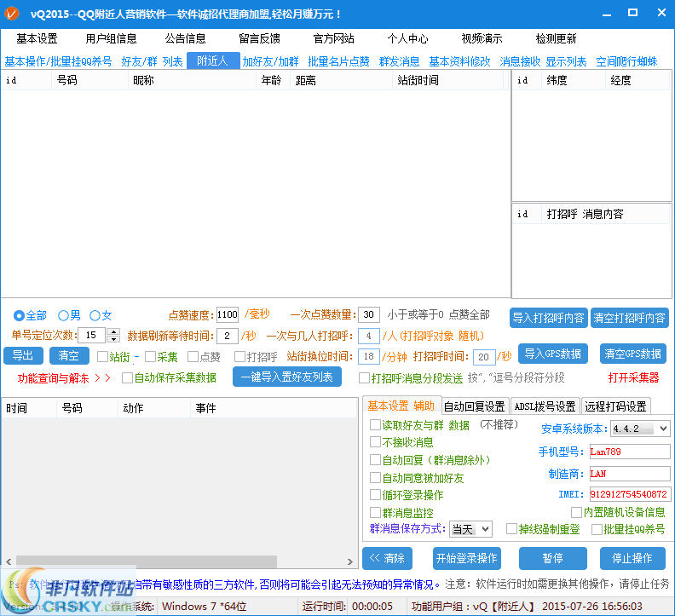Screen dimensions: 675x616
Task: Click the IMEI input field
Action: click(x=629, y=494)
